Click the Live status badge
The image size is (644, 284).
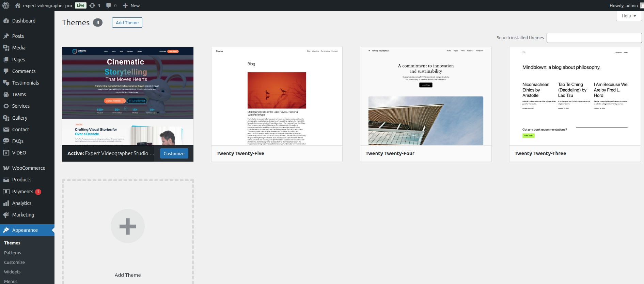(81, 5)
